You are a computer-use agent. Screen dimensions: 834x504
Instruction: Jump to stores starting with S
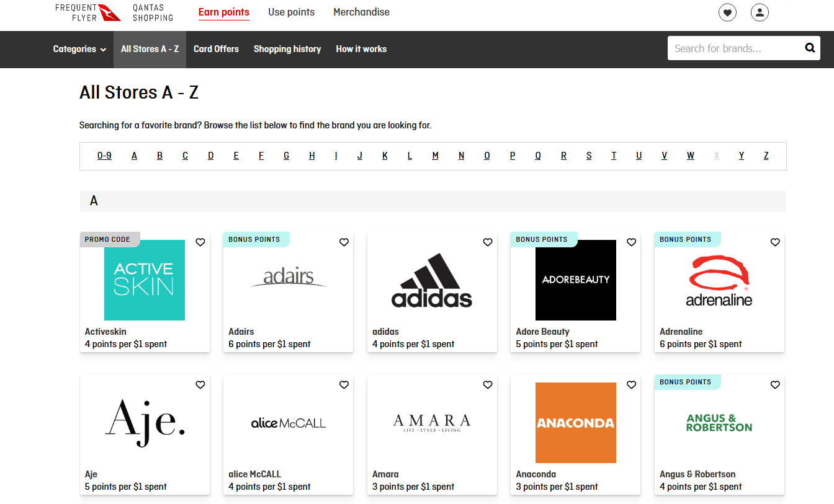click(589, 156)
